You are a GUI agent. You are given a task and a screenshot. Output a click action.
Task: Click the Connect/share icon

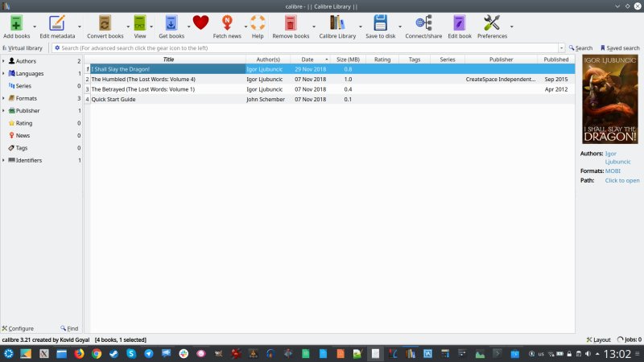423,23
